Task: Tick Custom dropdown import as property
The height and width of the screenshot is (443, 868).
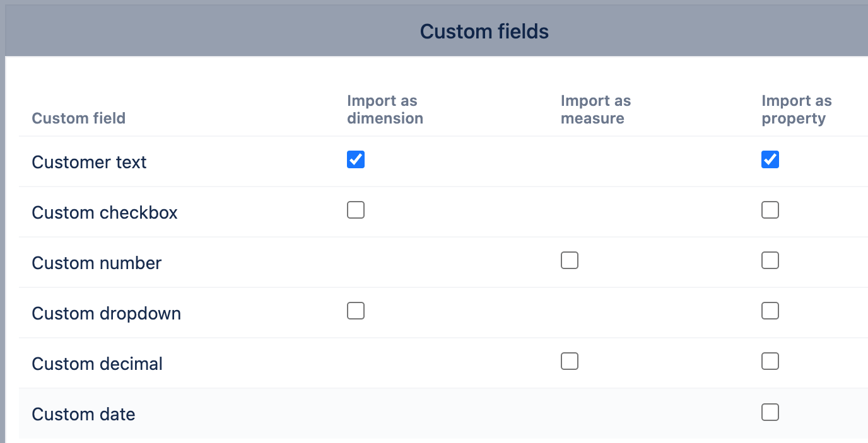Action: tap(770, 311)
